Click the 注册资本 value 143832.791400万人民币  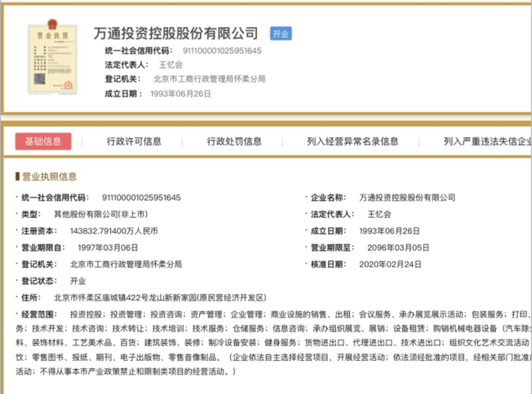coord(114,231)
